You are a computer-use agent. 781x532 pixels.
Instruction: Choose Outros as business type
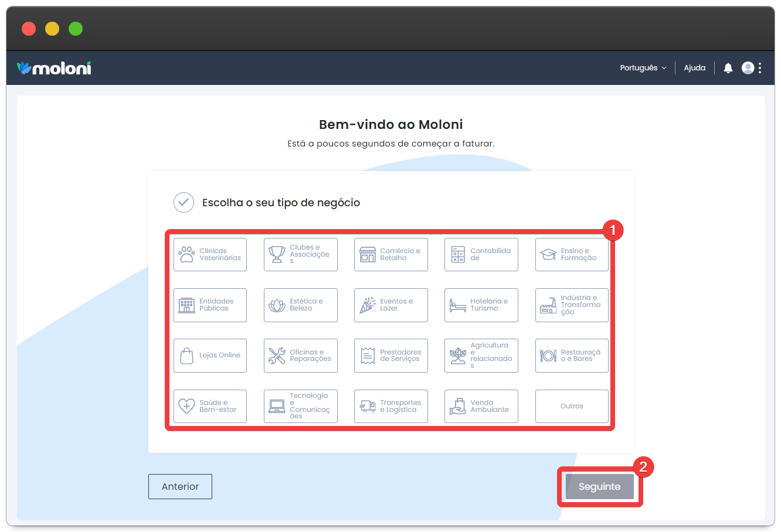pyautogui.click(x=571, y=406)
